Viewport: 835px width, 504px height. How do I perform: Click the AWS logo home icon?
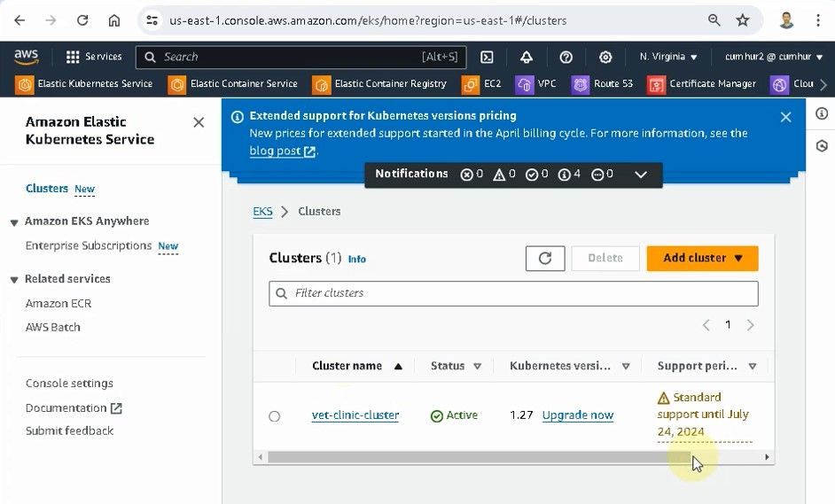[x=27, y=57]
